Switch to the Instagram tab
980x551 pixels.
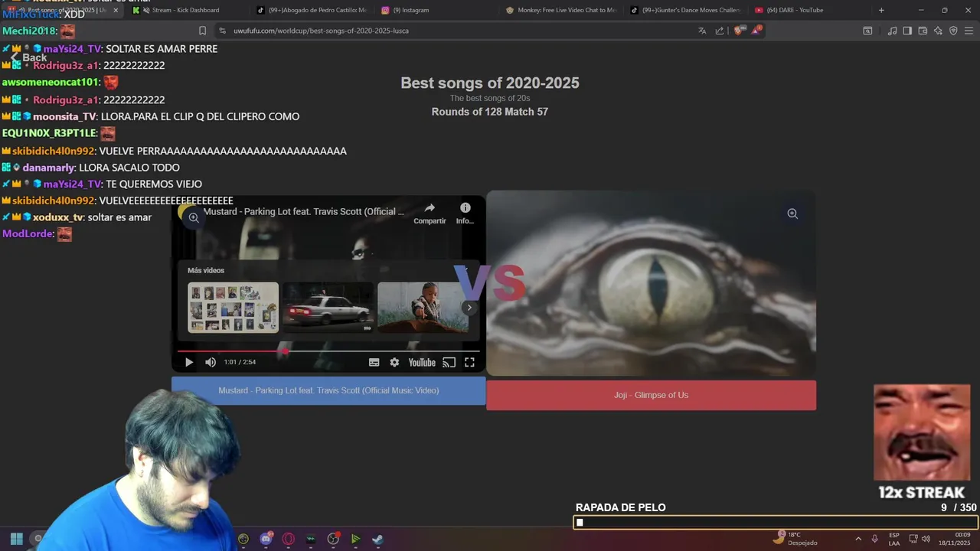405,10
